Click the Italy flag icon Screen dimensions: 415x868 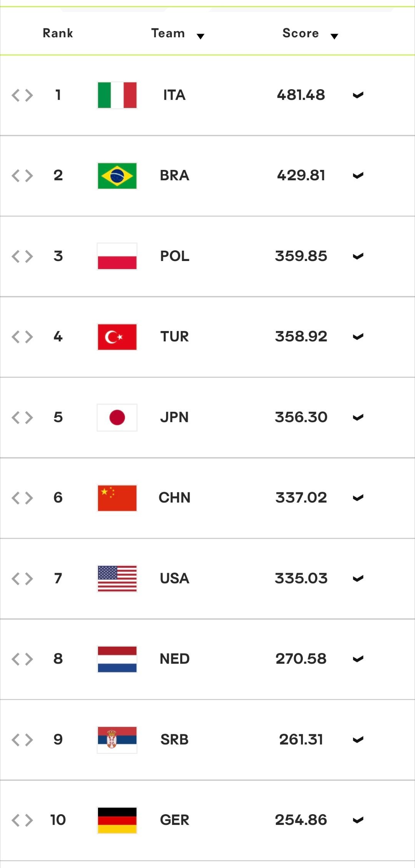(117, 95)
